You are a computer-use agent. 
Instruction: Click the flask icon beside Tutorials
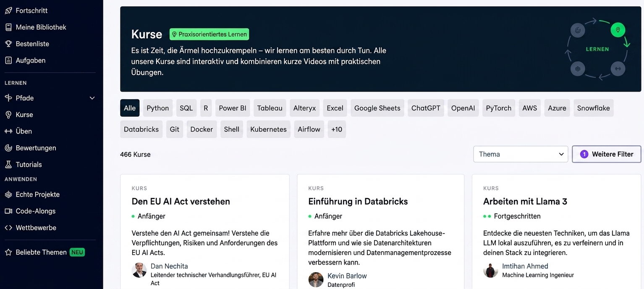pyautogui.click(x=8, y=165)
